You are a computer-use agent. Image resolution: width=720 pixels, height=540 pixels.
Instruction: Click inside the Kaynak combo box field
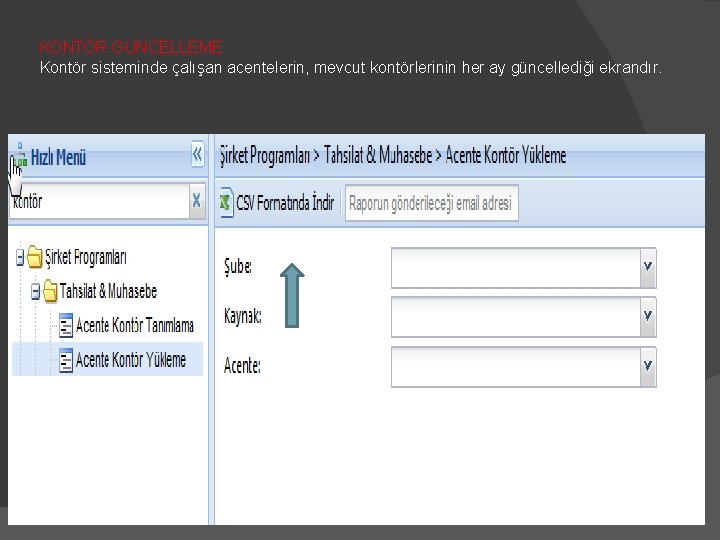coord(516,317)
